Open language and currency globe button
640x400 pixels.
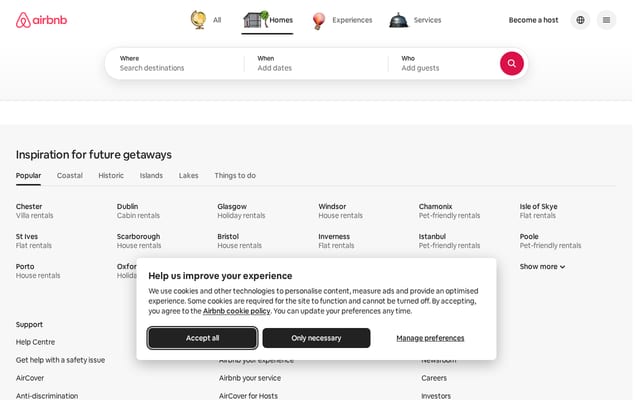click(580, 20)
